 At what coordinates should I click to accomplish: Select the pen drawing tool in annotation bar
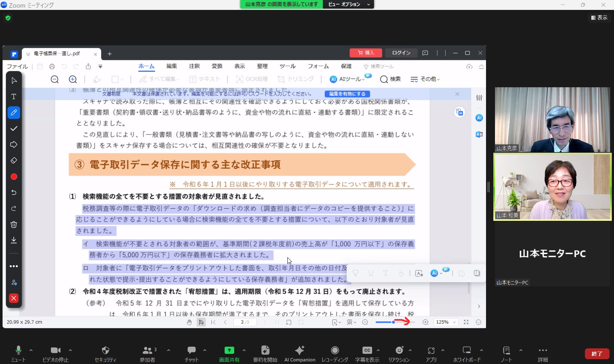pos(14,112)
